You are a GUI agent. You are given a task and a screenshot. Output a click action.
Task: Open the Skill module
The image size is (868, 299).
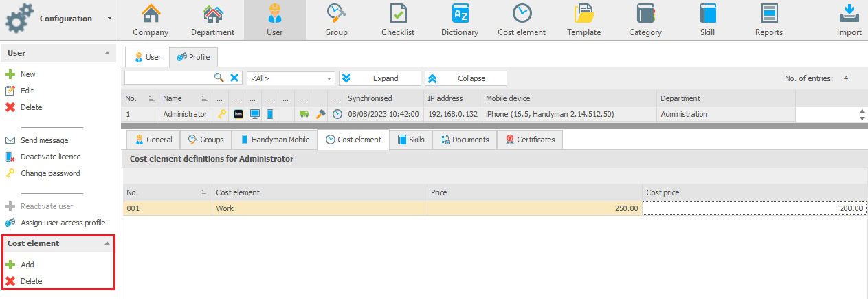click(x=707, y=20)
